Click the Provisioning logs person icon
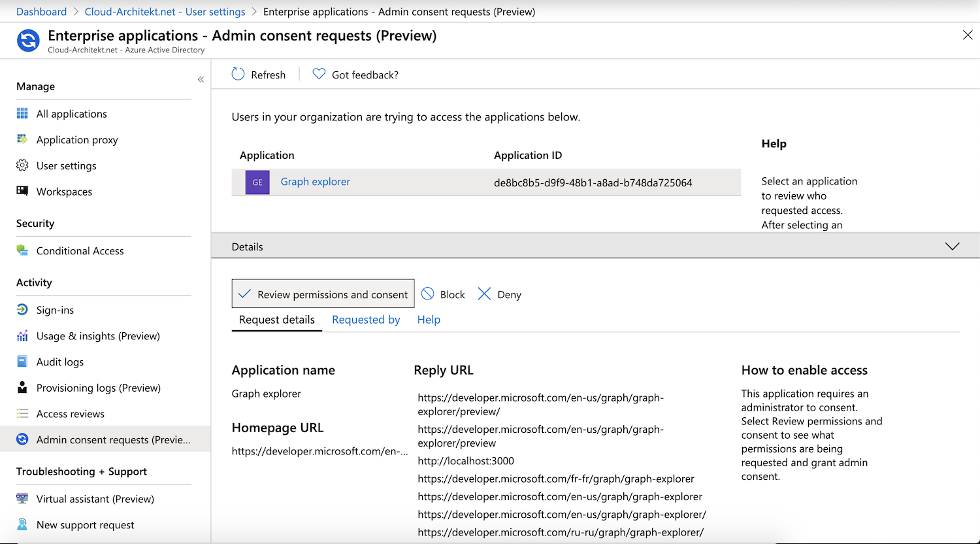Image resolution: width=980 pixels, height=544 pixels. pyautogui.click(x=22, y=388)
